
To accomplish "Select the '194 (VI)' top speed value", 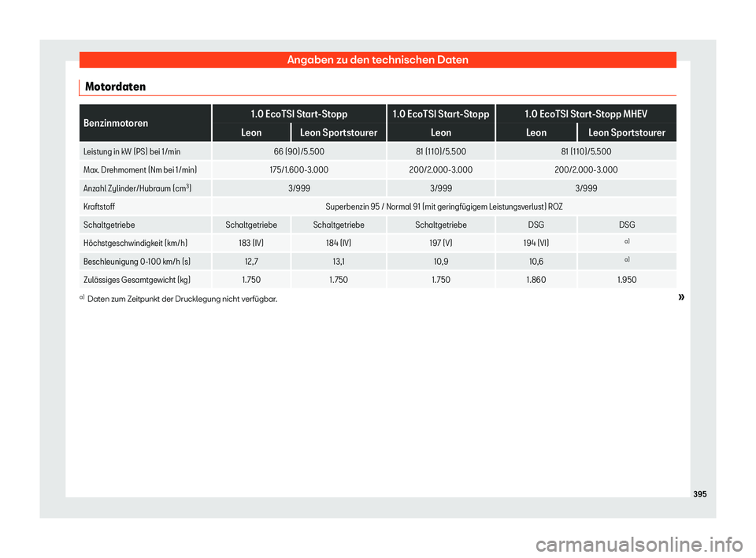I will pos(536,244).
